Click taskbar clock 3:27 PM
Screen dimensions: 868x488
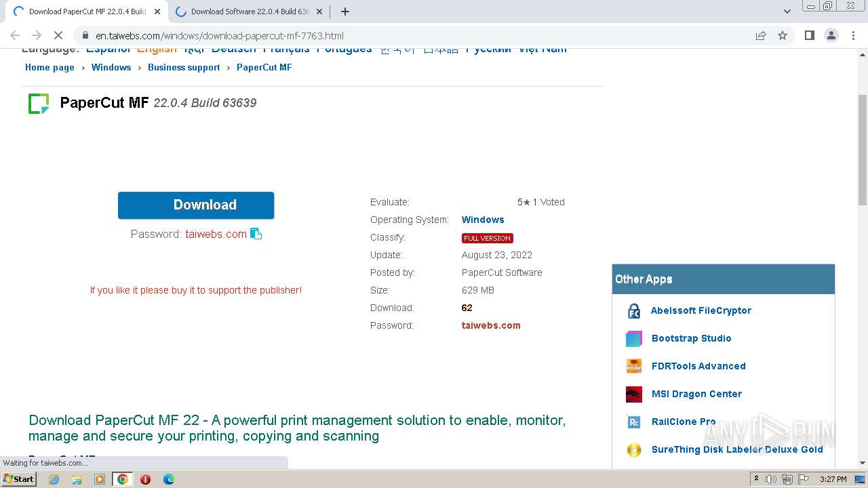click(x=833, y=479)
